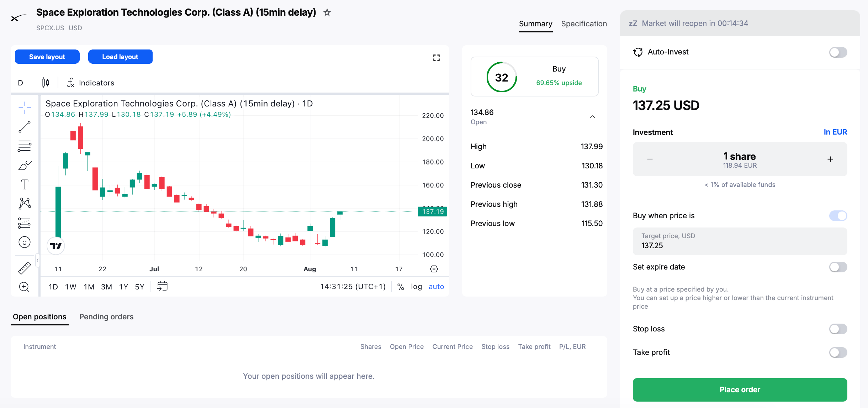The width and height of the screenshot is (868, 408).
Task: Toggle auto scale on chart
Action: [x=436, y=287]
